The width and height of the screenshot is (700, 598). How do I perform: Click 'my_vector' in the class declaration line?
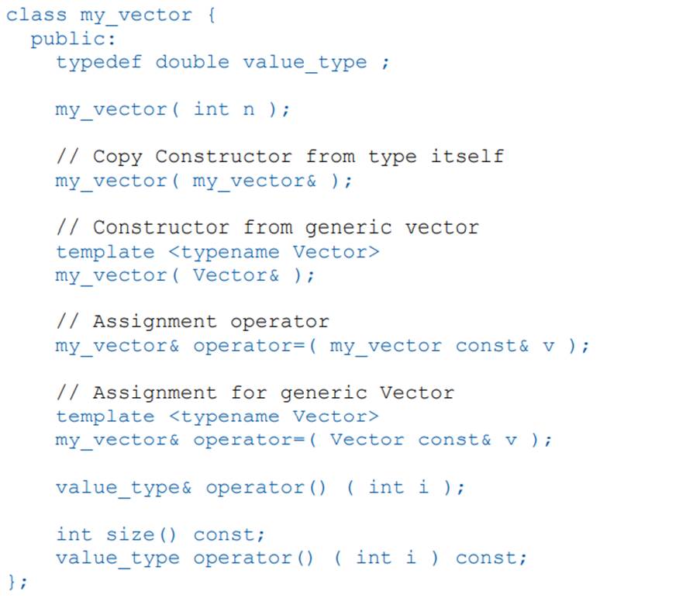(136, 15)
